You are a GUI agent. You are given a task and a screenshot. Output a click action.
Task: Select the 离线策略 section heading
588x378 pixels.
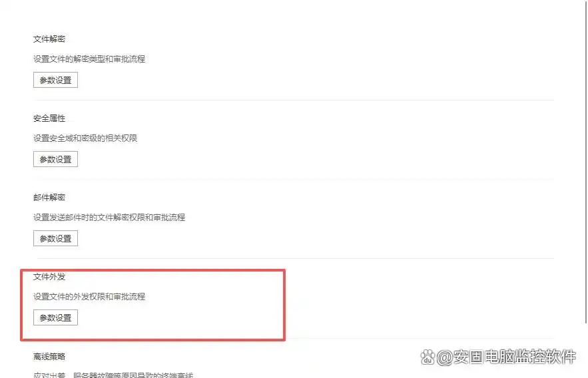coord(49,356)
